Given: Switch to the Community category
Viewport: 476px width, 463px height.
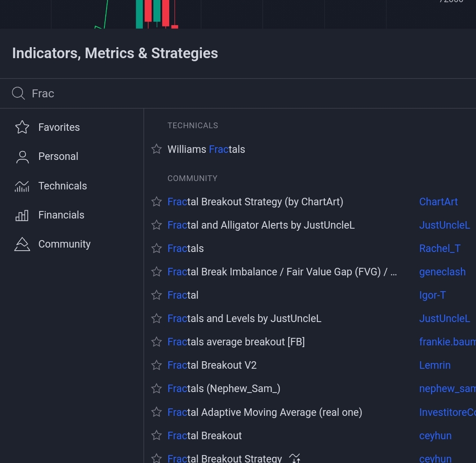Looking at the screenshot, I should point(64,244).
